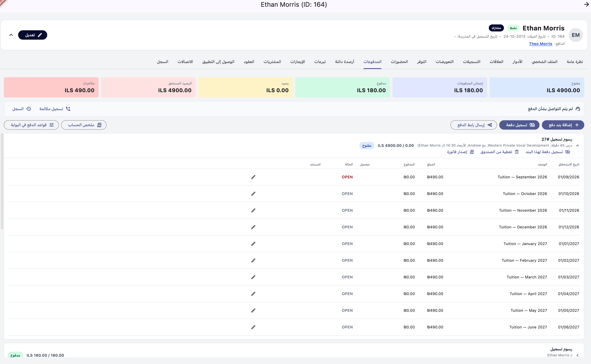This screenshot has height=364, width=591.
Task: Click the green مدفوع ILS 180.00 card
Action: 342,87
